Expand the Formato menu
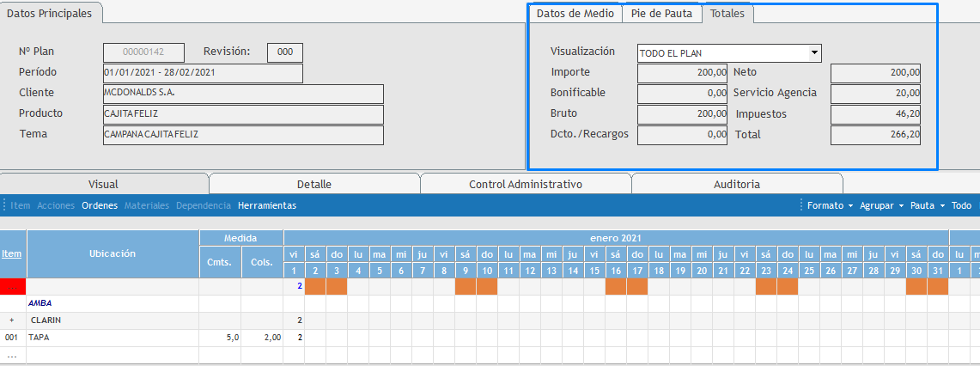This screenshot has height=366, width=980. [x=829, y=206]
